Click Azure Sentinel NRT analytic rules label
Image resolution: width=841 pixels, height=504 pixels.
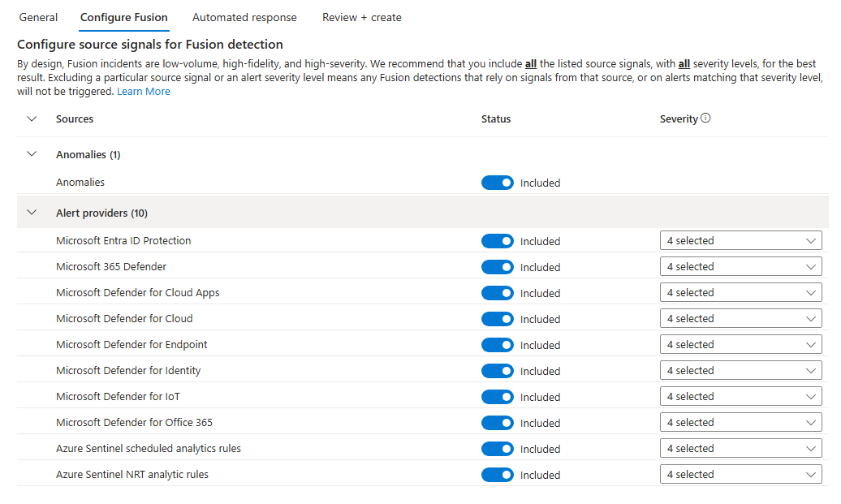[x=132, y=475]
